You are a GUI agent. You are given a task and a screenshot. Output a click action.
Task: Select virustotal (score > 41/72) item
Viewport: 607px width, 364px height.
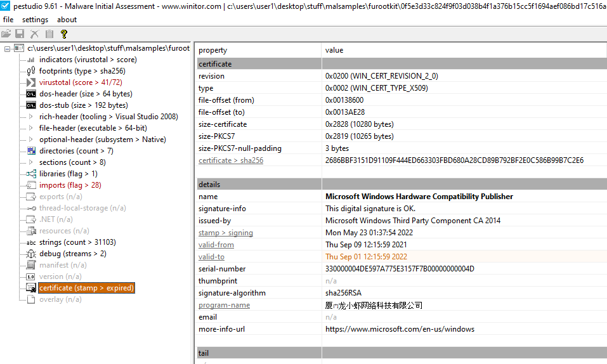click(81, 82)
